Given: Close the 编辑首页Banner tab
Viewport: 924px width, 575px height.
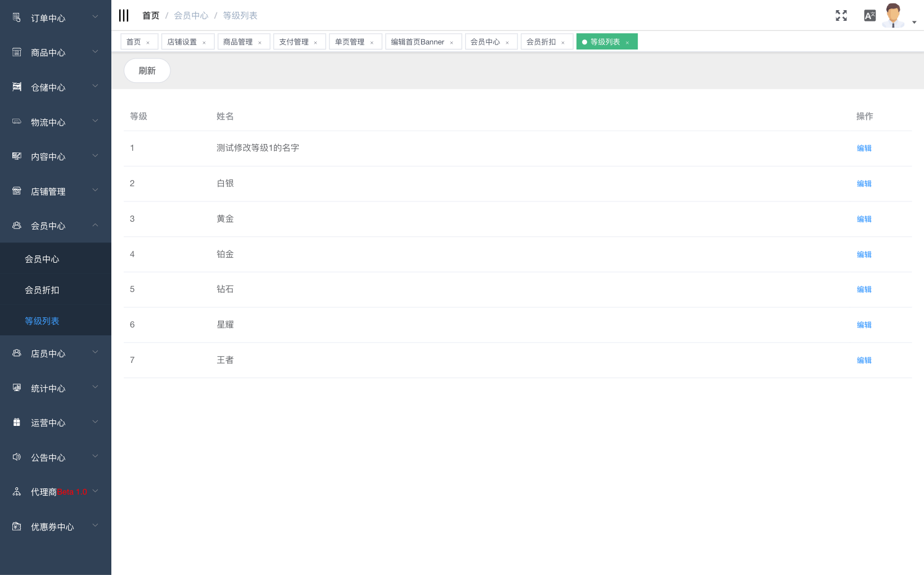Looking at the screenshot, I should [x=452, y=43].
